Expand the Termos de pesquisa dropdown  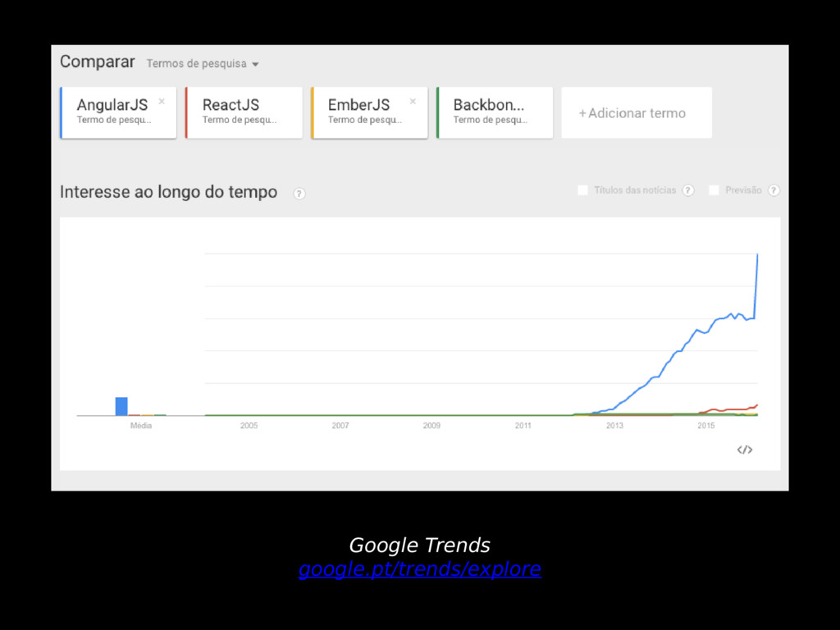pyautogui.click(x=203, y=64)
